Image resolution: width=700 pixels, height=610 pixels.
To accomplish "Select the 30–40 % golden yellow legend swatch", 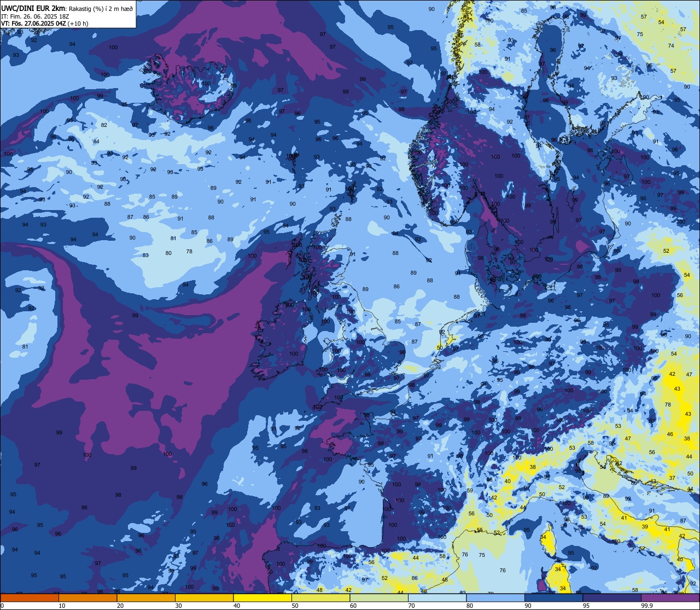I will (x=204, y=598).
